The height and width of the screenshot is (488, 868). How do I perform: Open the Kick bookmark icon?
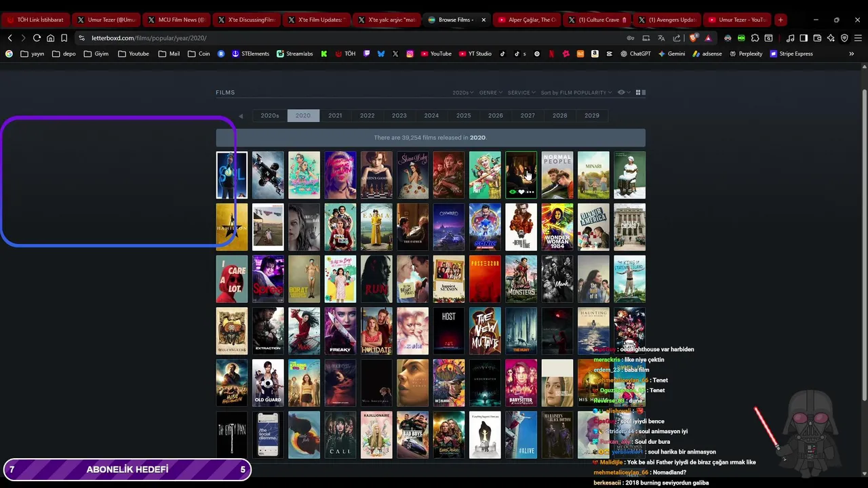click(324, 54)
